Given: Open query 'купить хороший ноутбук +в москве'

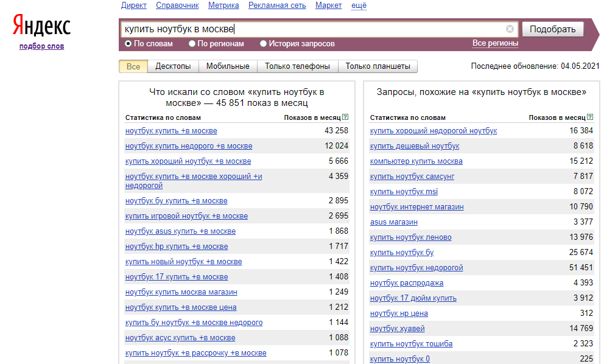Looking at the screenshot, I should [188, 161].
